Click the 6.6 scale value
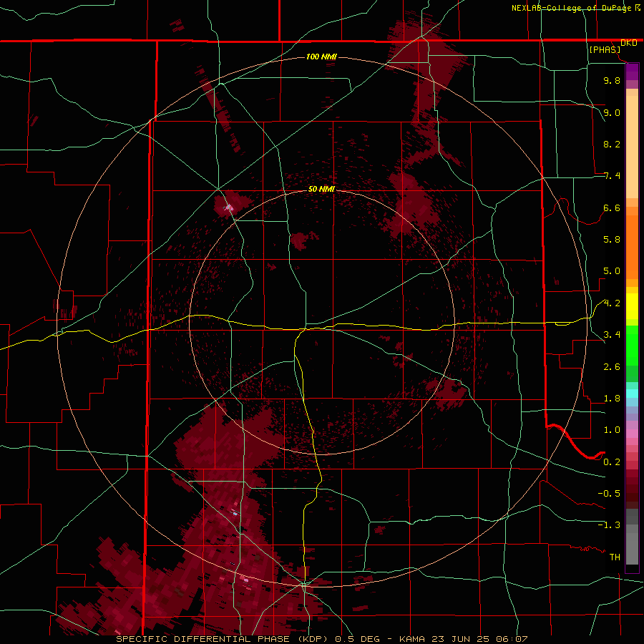 (612, 208)
